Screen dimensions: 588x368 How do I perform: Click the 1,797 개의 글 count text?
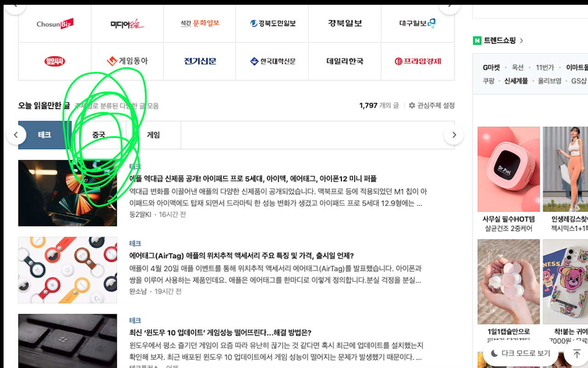coord(379,105)
